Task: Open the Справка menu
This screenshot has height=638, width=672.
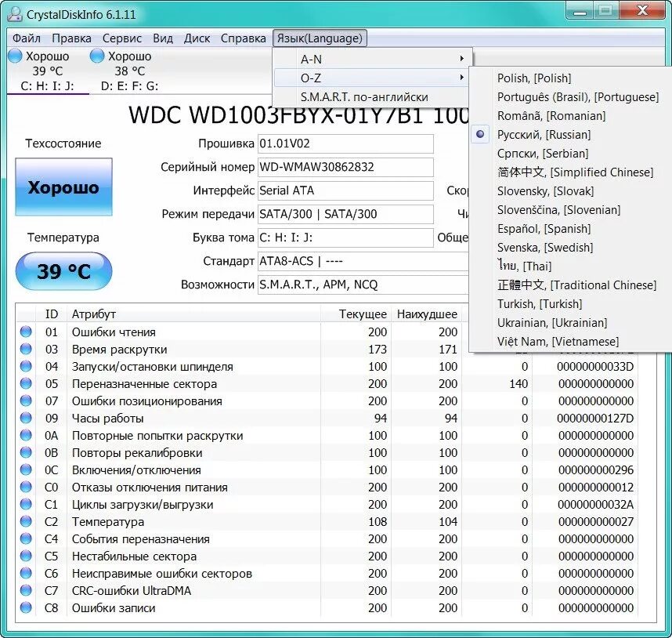Action: (x=243, y=38)
